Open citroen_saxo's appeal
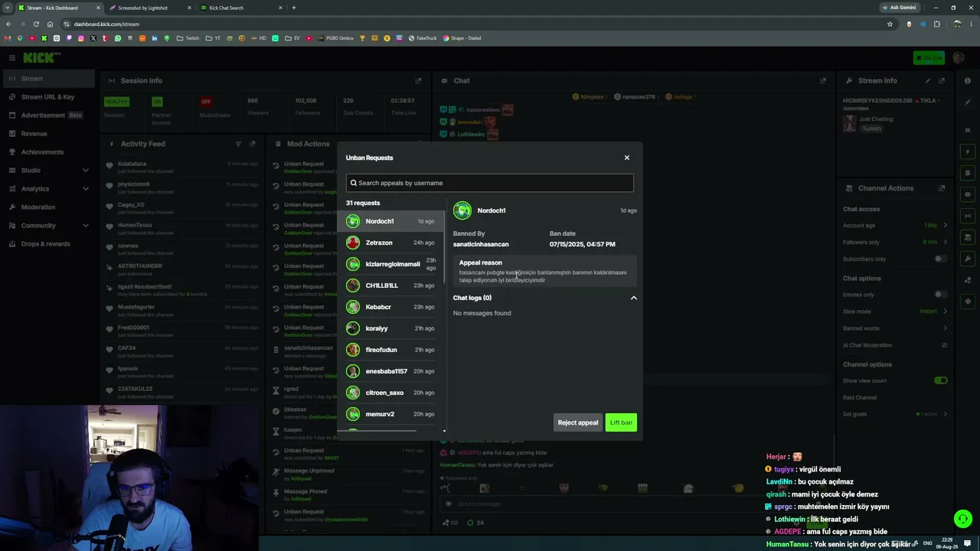Image resolution: width=980 pixels, height=551 pixels. pos(390,393)
